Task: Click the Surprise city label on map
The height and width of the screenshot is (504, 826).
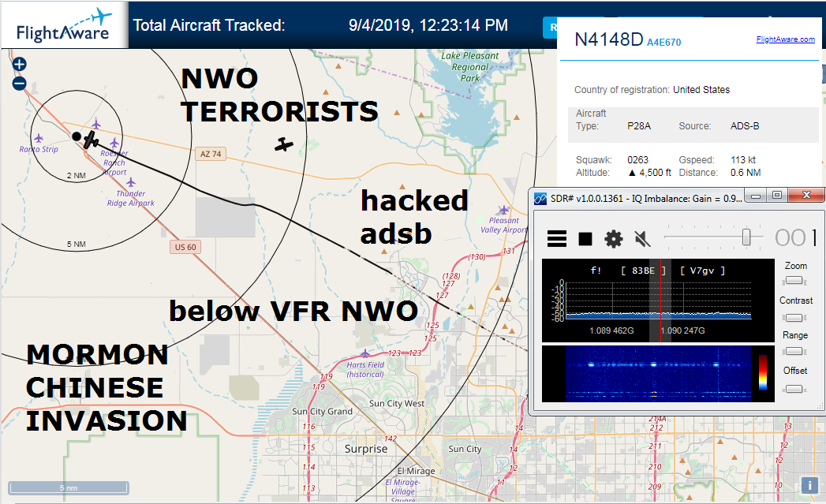Action: pyautogui.click(x=365, y=449)
